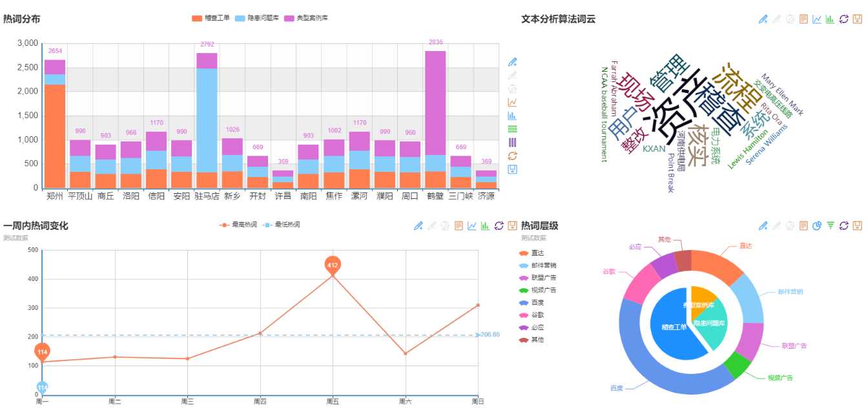The height and width of the screenshot is (414, 868).
Task: Toggle the 最高热词 legend line
Action: point(238,225)
